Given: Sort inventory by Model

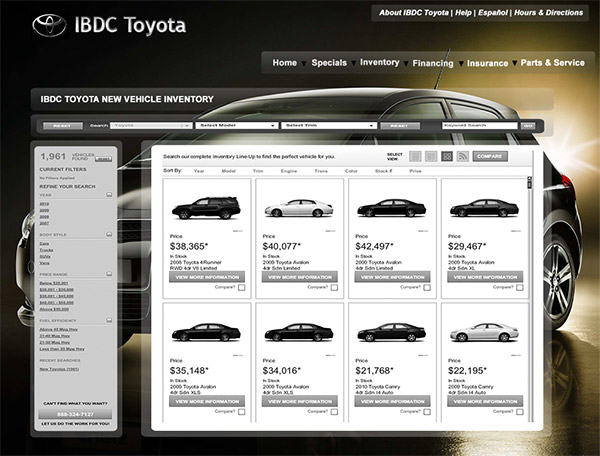Looking at the screenshot, I should point(228,171).
